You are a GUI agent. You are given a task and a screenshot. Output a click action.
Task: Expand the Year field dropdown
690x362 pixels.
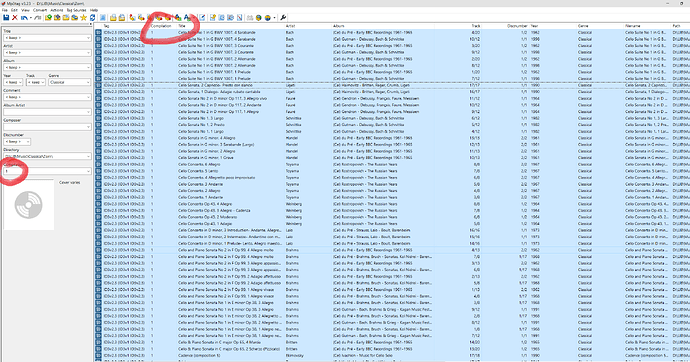(20, 82)
